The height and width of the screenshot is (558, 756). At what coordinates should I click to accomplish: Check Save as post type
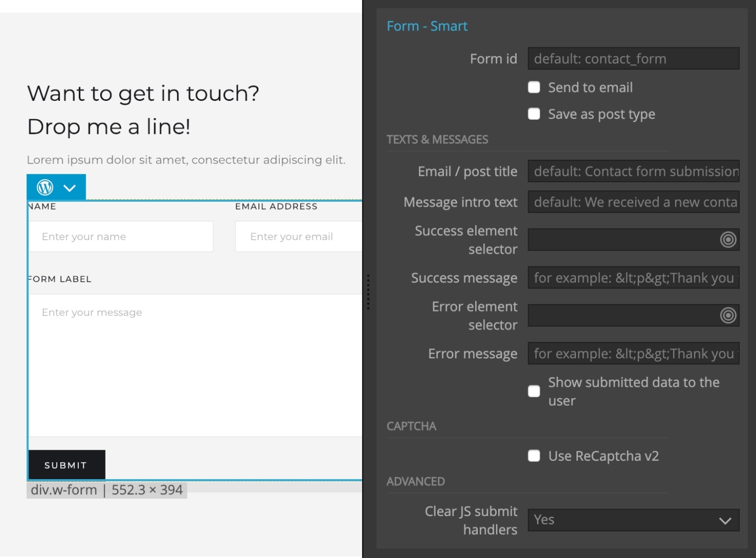click(534, 113)
